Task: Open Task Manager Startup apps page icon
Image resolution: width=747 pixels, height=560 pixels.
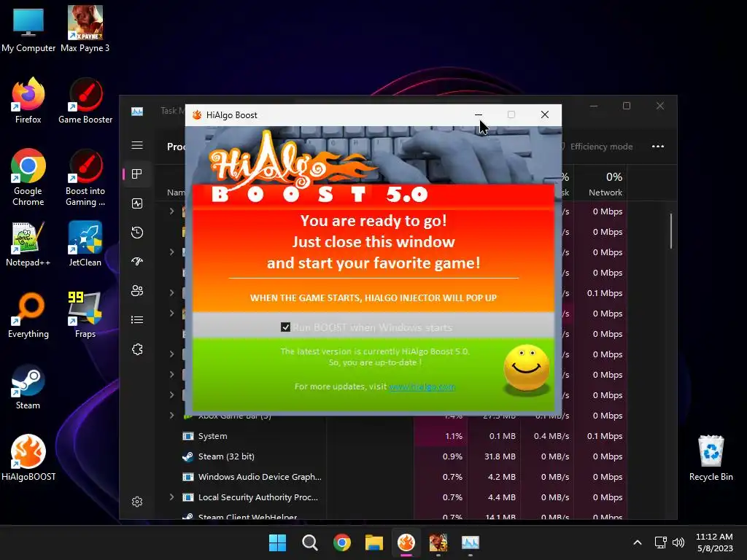Action: point(137,262)
